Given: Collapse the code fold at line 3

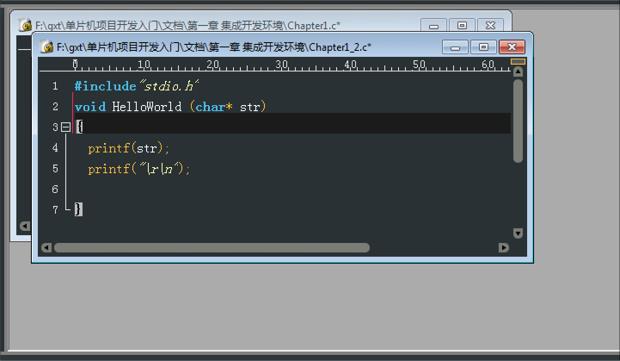Looking at the screenshot, I should (66, 127).
